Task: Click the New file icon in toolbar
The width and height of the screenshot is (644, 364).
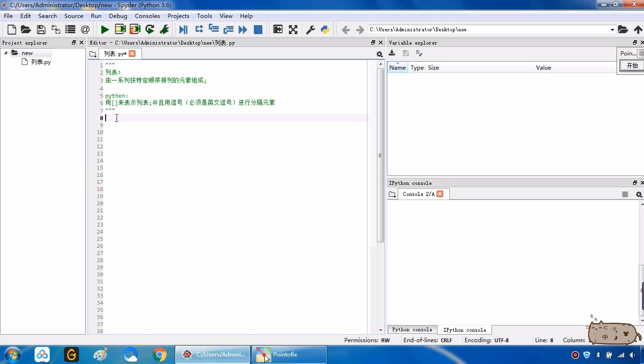Action: (x=12, y=30)
